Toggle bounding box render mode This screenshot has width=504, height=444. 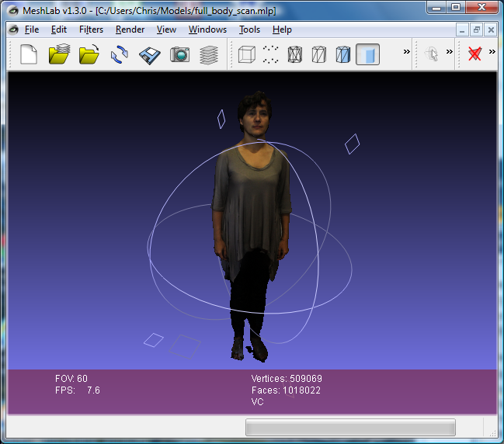[246, 54]
